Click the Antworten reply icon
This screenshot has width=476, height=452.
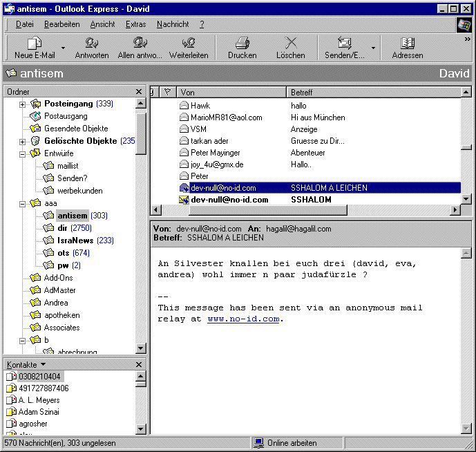[91, 44]
